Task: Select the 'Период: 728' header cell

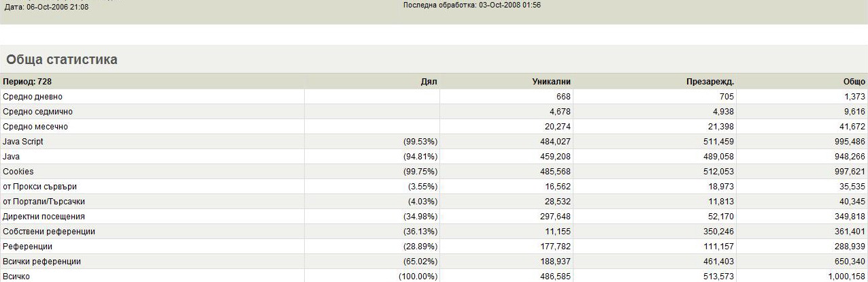Action: tap(27, 82)
